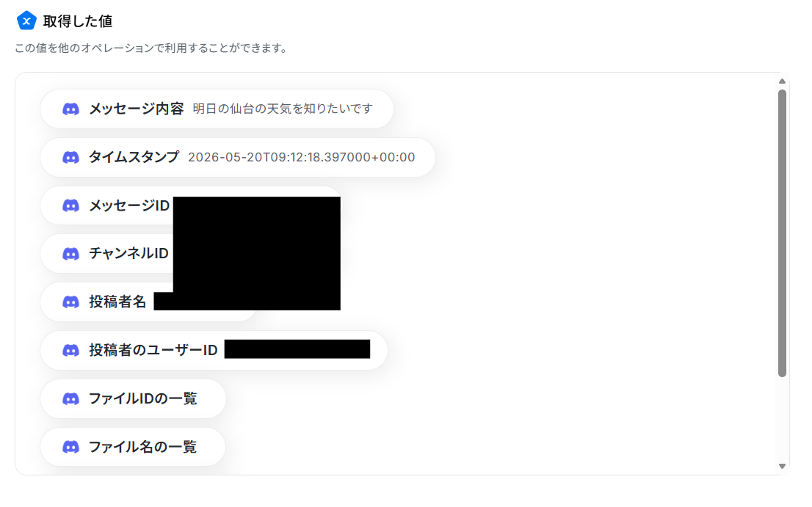Click the vertical scrollbar thumb
The height and width of the screenshot is (507, 812).
(782, 233)
